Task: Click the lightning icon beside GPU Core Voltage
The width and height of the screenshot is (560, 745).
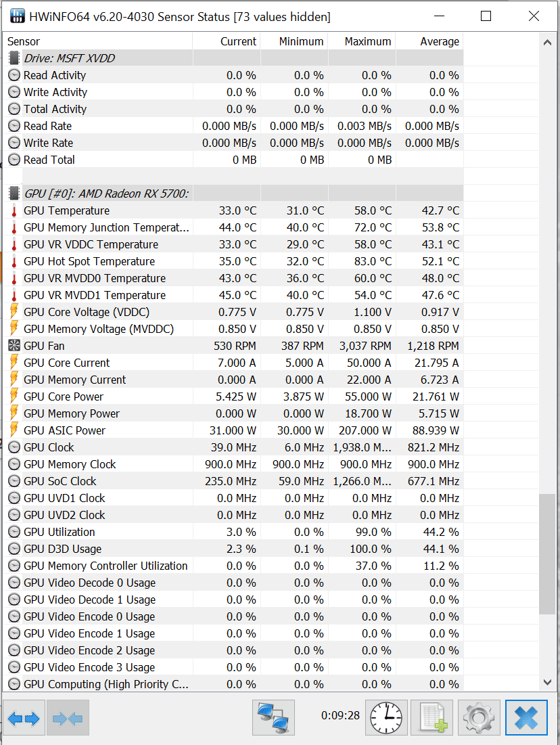Action: (x=14, y=312)
